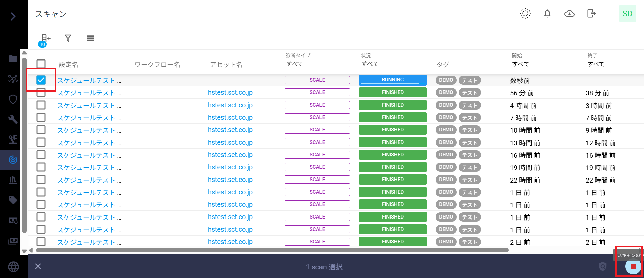This screenshot has width=644, height=278.
Task: Open the globe language icon in sidebar
Action: point(13,267)
